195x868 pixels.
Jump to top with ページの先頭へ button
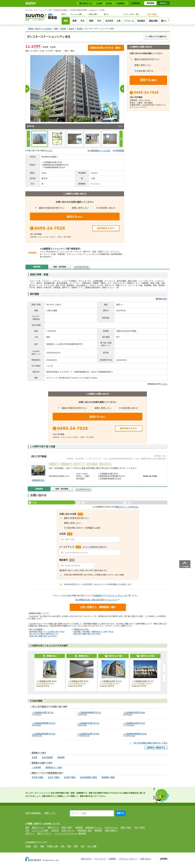(x=185, y=564)
